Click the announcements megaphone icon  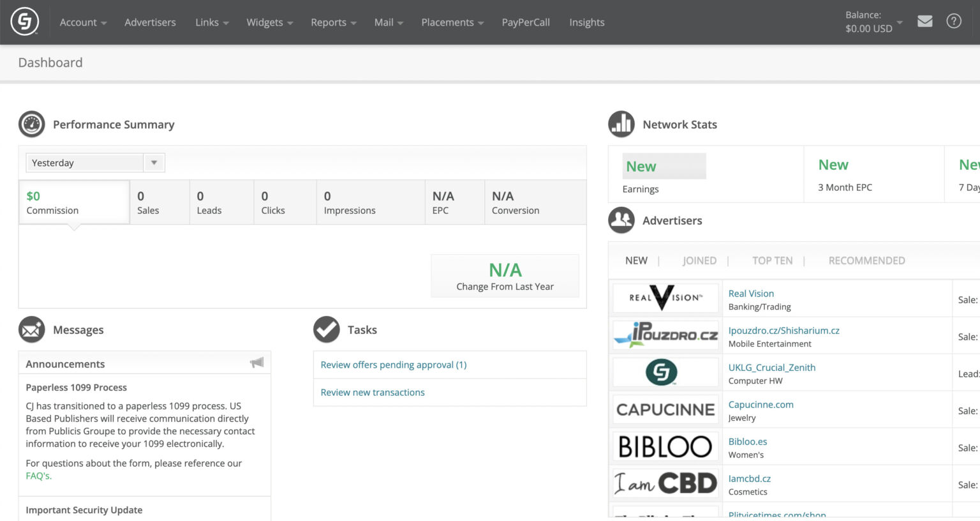pyautogui.click(x=257, y=362)
